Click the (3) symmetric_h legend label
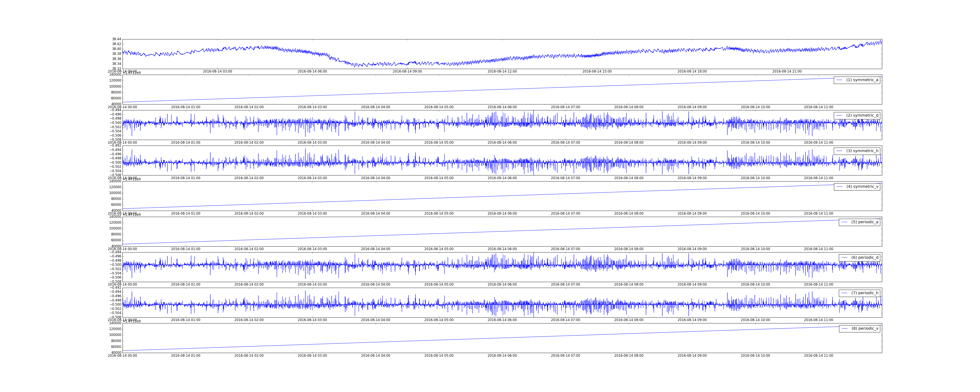Image resolution: width=980 pixels, height=392 pixels. tap(862, 151)
